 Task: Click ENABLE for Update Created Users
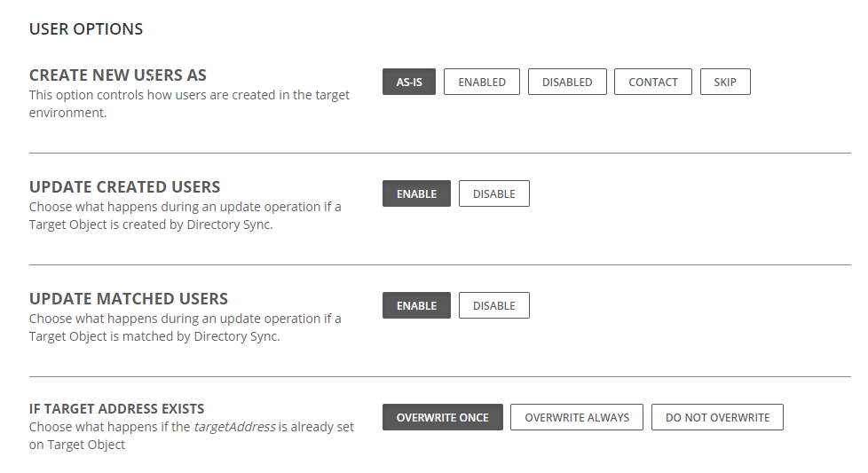click(416, 193)
